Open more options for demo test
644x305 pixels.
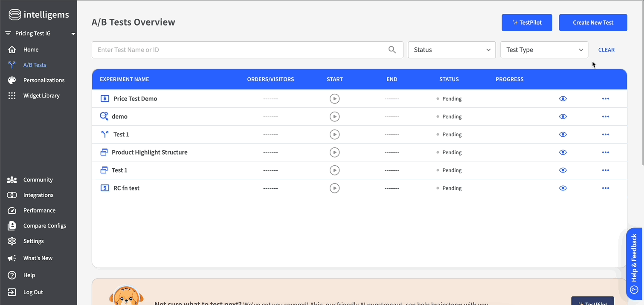pyautogui.click(x=605, y=117)
